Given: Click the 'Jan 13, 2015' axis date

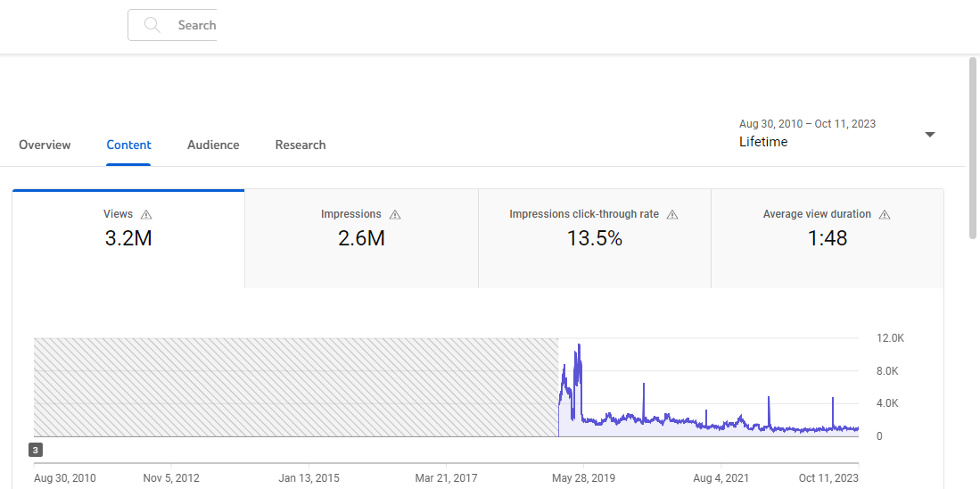Looking at the screenshot, I should pyautogui.click(x=309, y=478).
